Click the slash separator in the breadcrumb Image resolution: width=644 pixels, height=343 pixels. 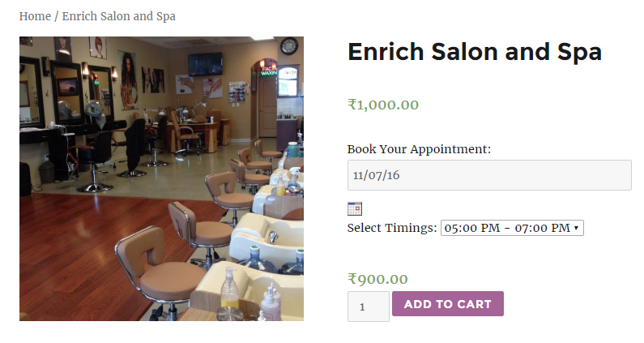pyautogui.click(x=57, y=16)
